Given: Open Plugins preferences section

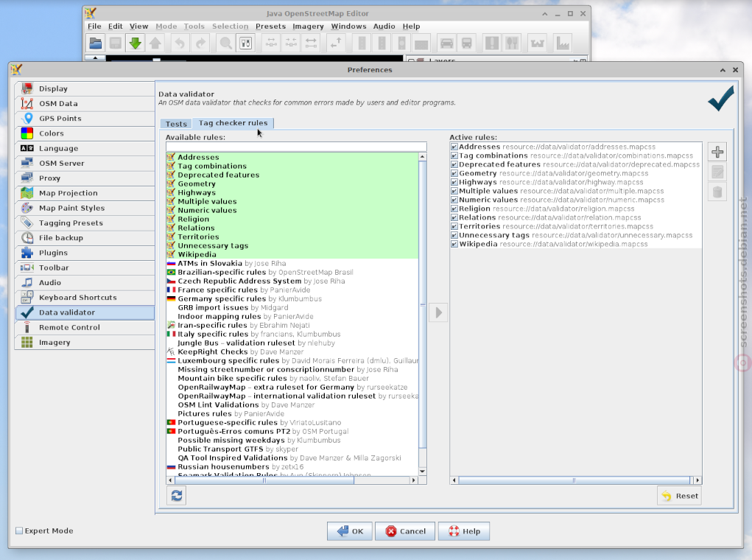Looking at the screenshot, I should [x=85, y=253].
